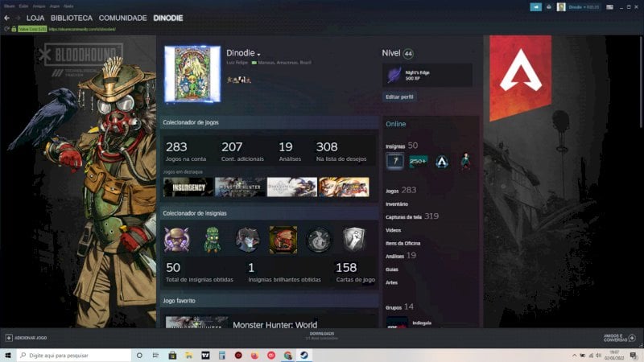Expand account menu showing wallet balance
644x362 pixels.
coord(583,7)
